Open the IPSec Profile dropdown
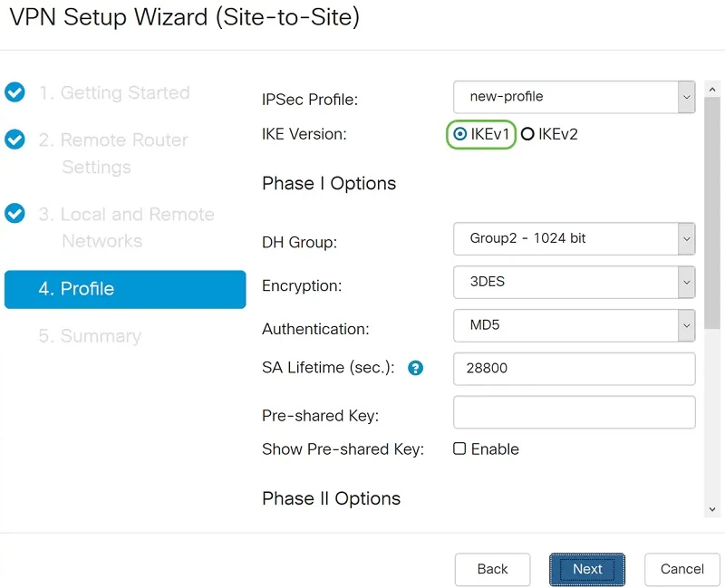The image size is (725, 588). tap(574, 97)
